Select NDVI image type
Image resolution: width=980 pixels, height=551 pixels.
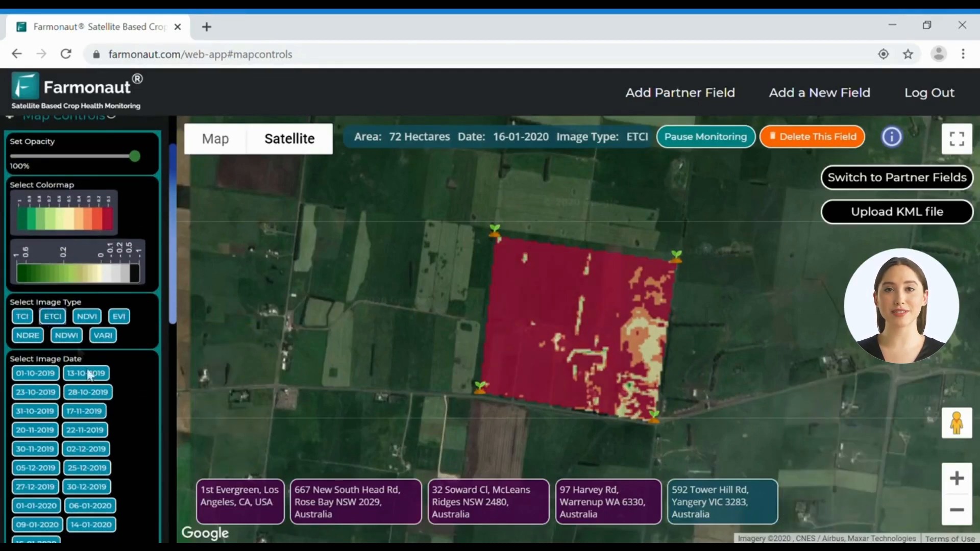[x=87, y=316]
